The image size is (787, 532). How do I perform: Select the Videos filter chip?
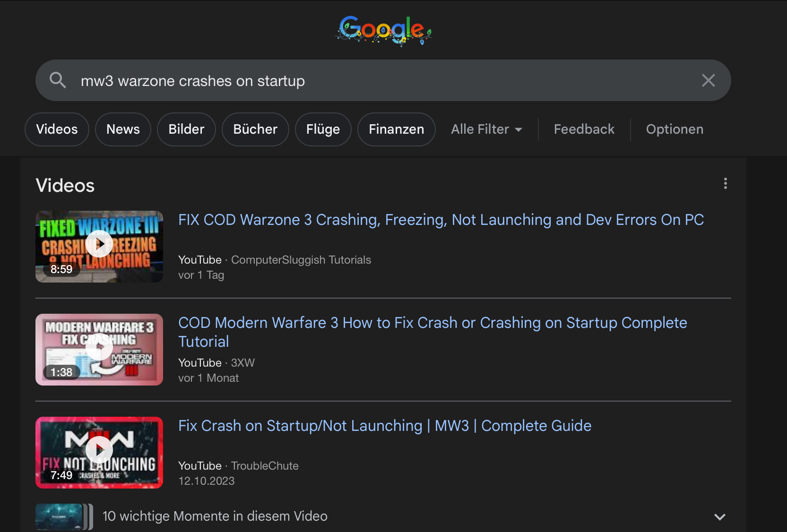(57, 129)
